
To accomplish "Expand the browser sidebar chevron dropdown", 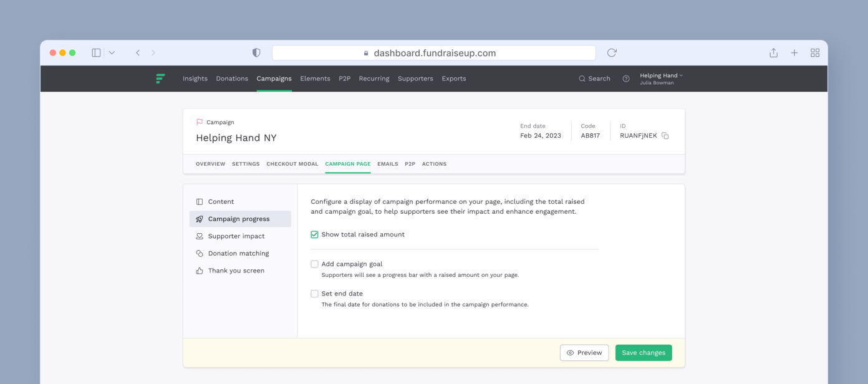I will [110, 52].
